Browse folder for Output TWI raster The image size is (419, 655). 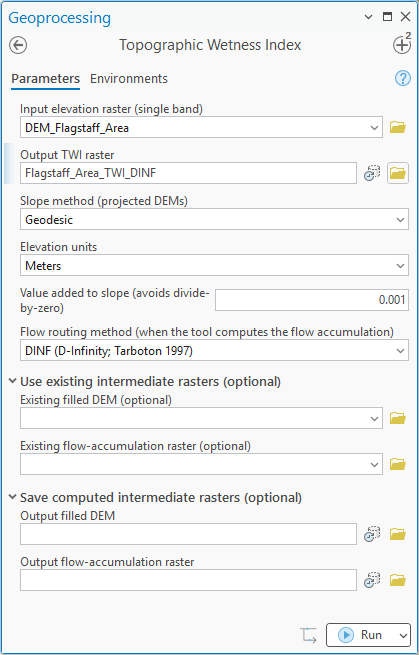(398, 173)
